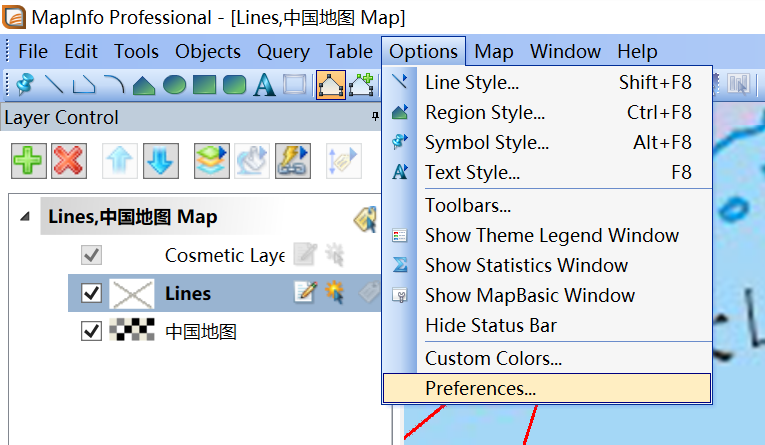Toggle Lines layer visibility checkbox
The image size is (765, 445).
91,293
